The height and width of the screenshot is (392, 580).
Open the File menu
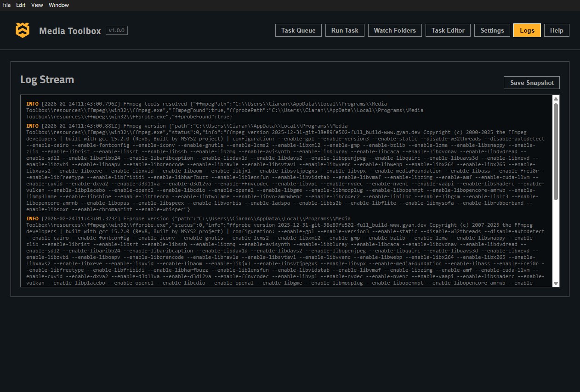coord(7,5)
